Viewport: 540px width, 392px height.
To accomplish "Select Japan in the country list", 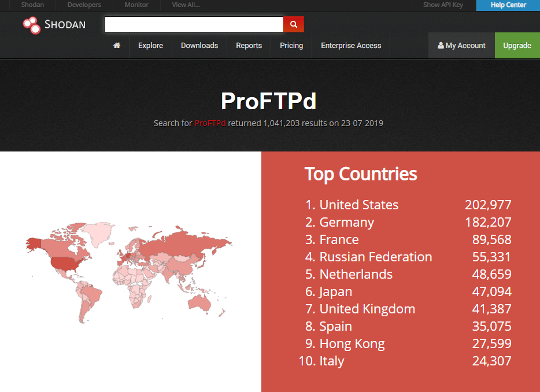I will [x=335, y=292].
